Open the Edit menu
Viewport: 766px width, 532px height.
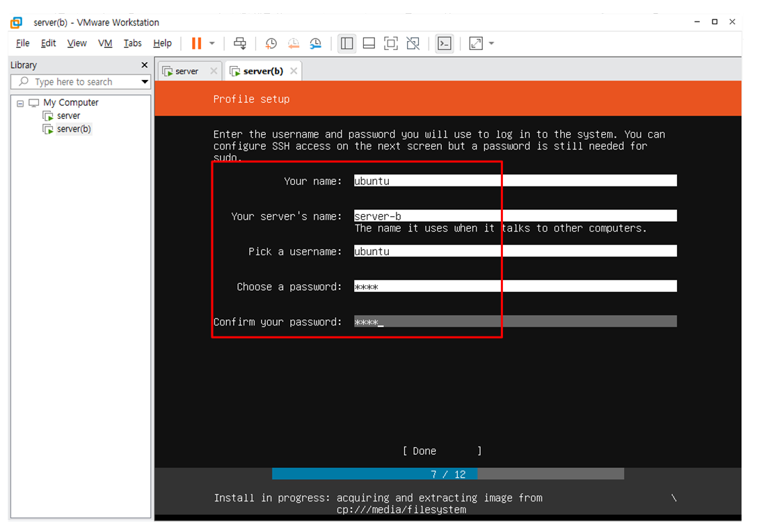(x=48, y=44)
